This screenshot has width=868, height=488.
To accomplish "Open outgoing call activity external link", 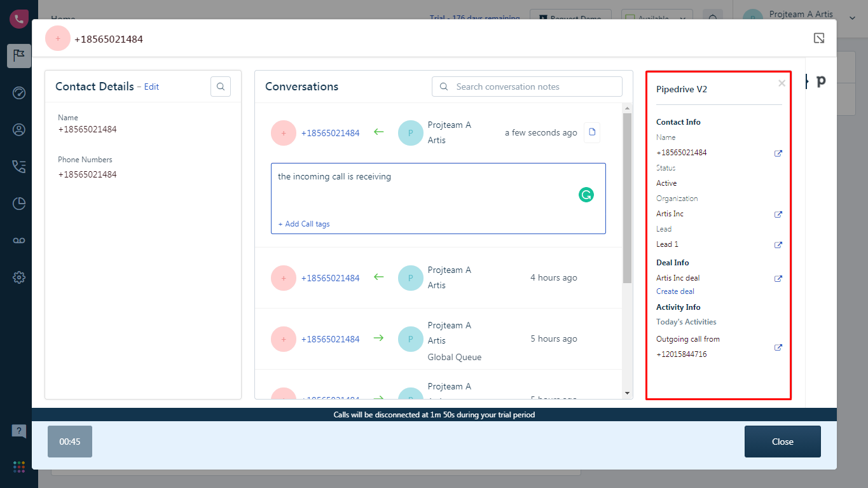I will pyautogui.click(x=778, y=347).
